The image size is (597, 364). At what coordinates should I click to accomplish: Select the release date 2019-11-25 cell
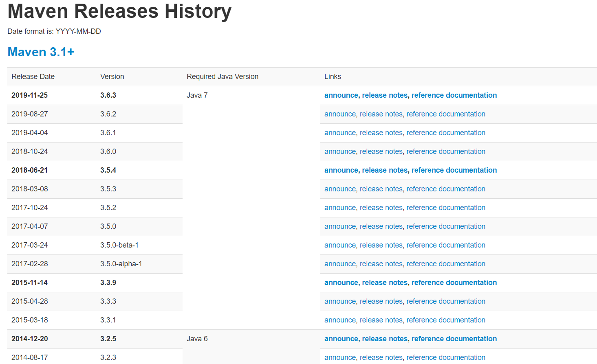[52, 95]
